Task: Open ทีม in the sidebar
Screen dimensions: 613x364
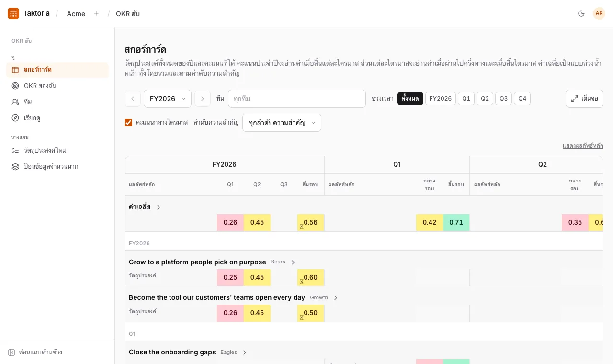Action: [57, 102]
